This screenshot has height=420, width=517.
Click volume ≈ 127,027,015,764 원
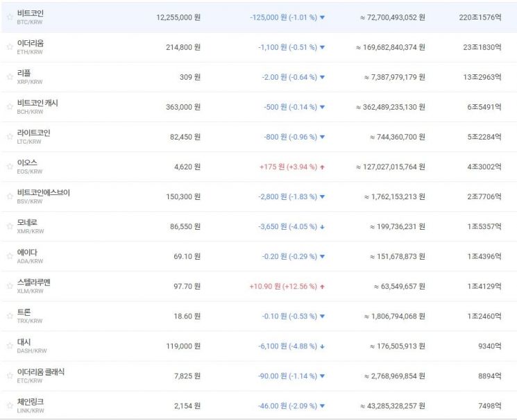tap(391, 167)
